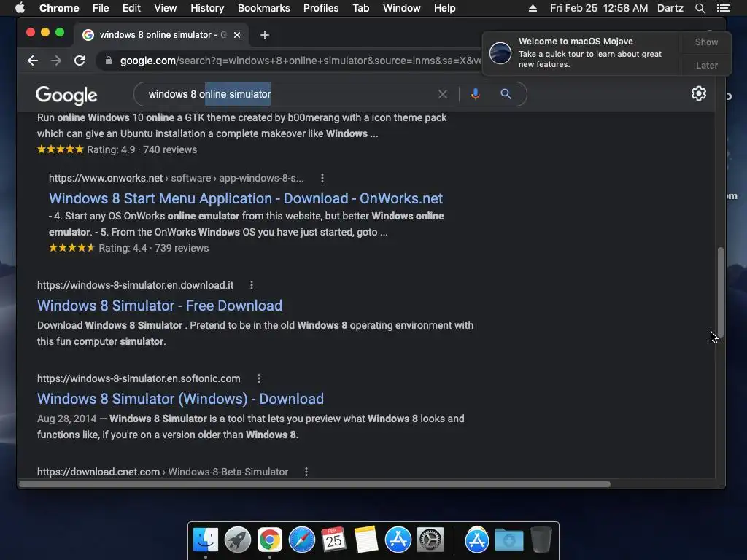Screen dimensions: 747x560
Task: Click the Chrome back arrow
Action: click(32, 61)
